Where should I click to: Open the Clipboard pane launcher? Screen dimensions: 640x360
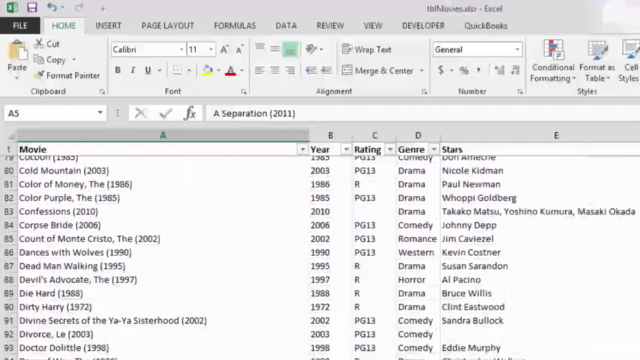pos(102,92)
